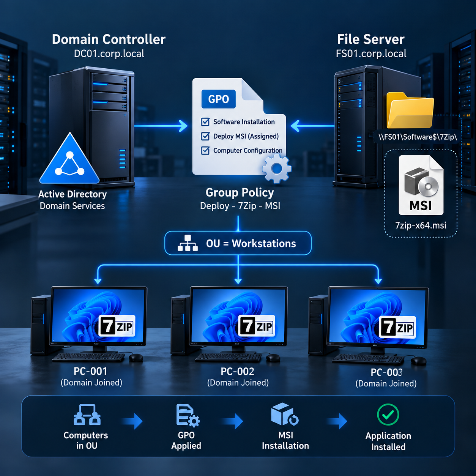Open the yellow shared folder icon
Image resolution: width=476 pixels, height=476 pixels.
pos(410,110)
